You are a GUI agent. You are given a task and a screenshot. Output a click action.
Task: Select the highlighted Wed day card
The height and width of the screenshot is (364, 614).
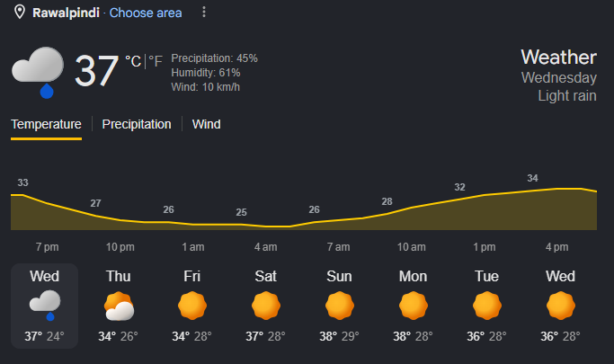pyautogui.click(x=45, y=306)
